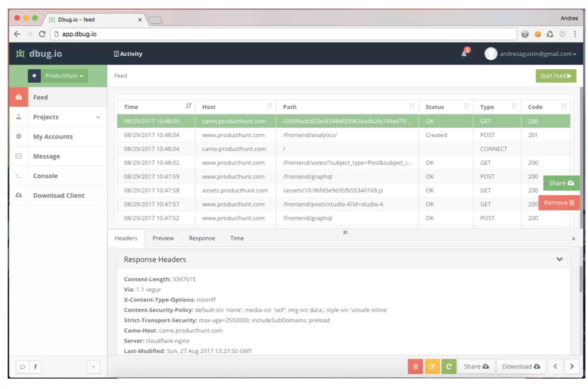Viewport: 588px width, 389px height.
Task: Select the CONNECT request row
Action: (x=344, y=149)
